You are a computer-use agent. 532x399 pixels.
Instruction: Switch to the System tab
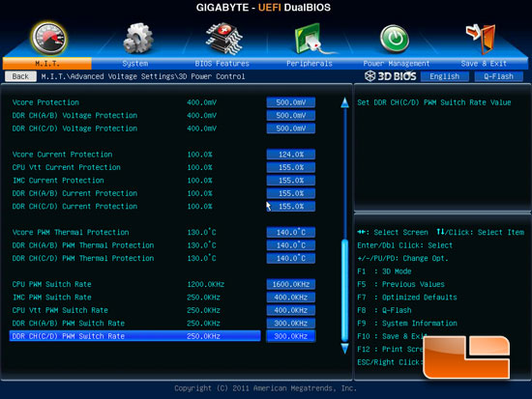pyautogui.click(x=135, y=64)
